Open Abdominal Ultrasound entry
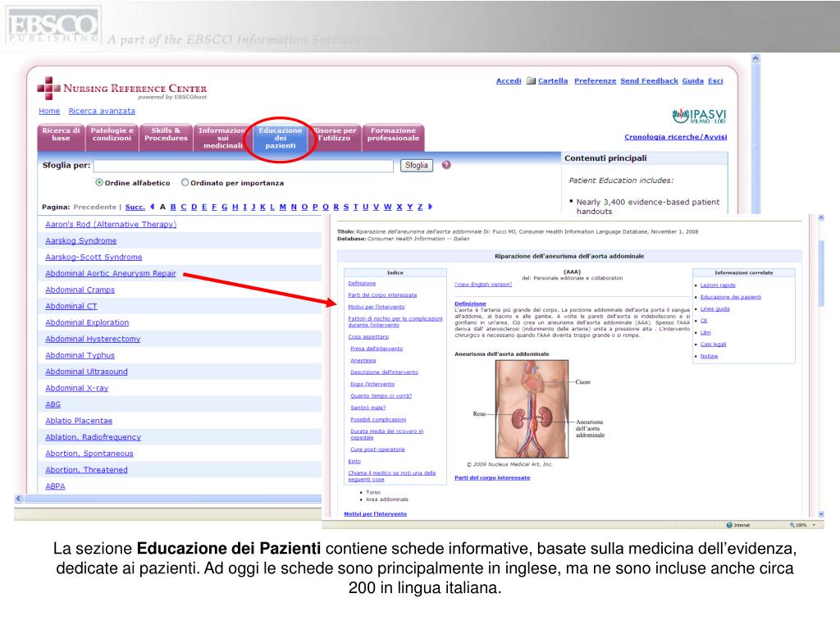 [x=86, y=372]
